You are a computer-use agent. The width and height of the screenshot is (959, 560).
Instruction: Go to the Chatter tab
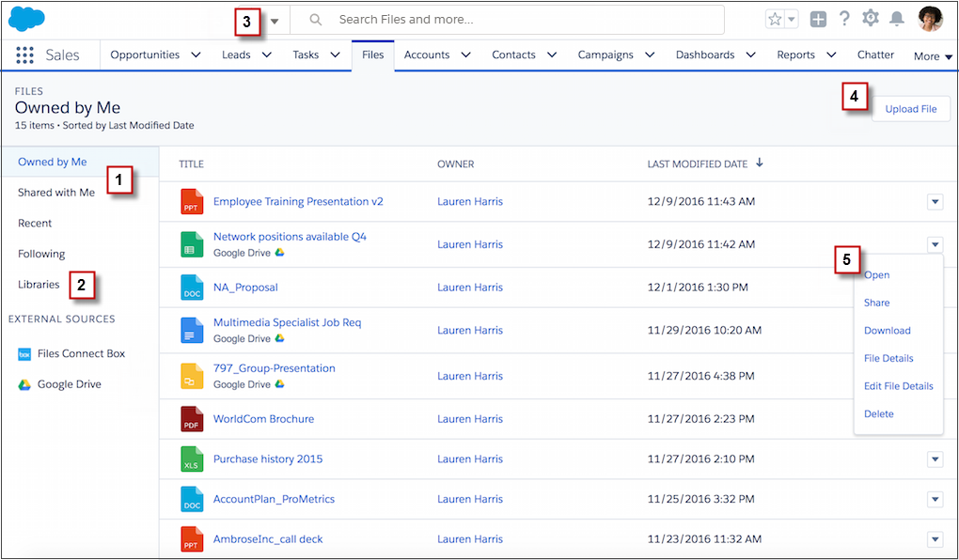tap(875, 55)
